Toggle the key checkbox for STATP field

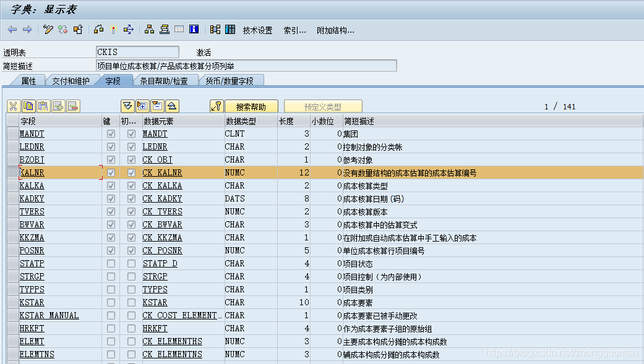pos(110,263)
